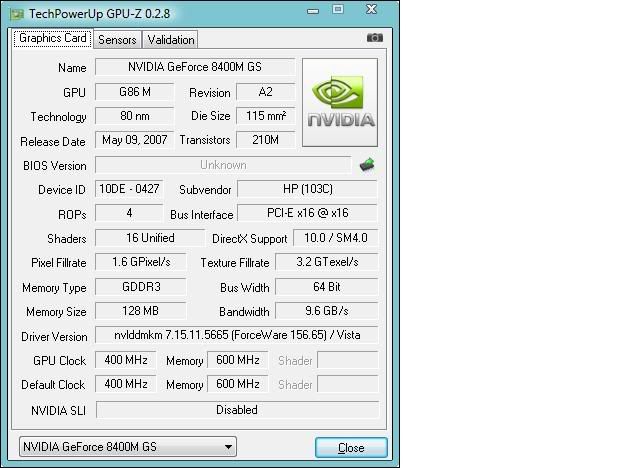Click the Close button

(351, 448)
